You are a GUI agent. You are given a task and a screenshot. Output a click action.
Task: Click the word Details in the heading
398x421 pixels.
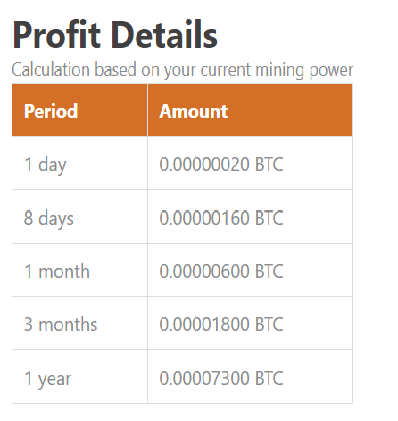(164, 35)
